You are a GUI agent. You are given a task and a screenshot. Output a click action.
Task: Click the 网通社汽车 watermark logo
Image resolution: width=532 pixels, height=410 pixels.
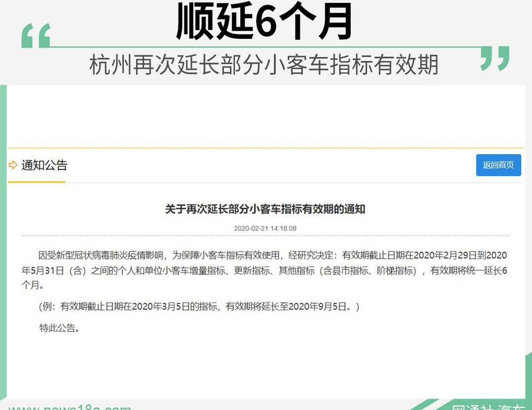(x=489, y=407)
